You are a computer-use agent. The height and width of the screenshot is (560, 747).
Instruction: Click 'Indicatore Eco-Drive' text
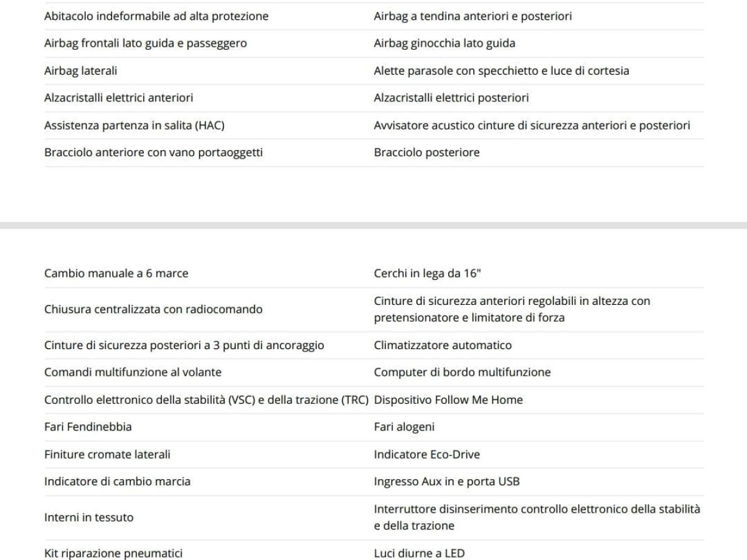coord(427,455)
